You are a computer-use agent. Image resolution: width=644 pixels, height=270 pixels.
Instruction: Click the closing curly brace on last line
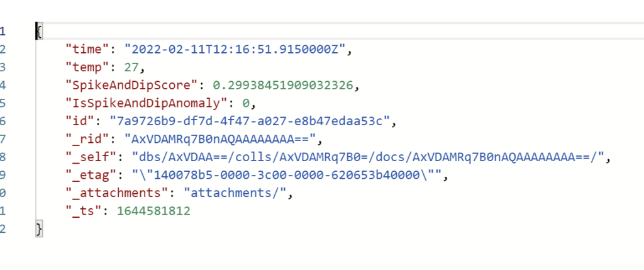point(39,229)
